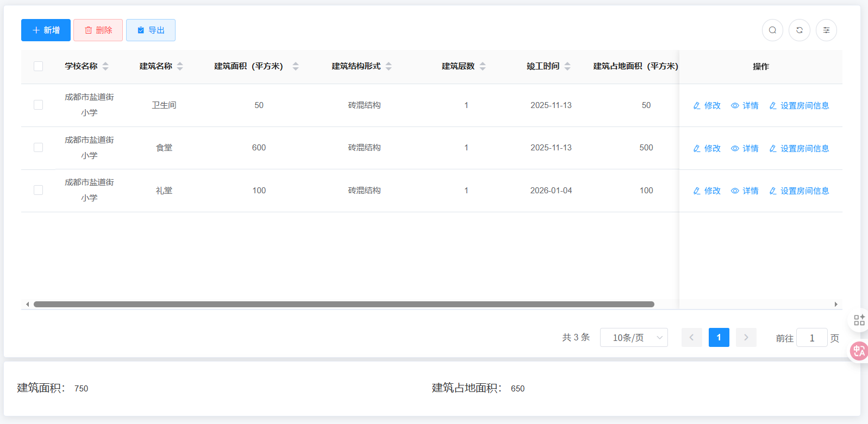The image size is (868, 424).
Task: Open the column settings icon button
Action: (x=826, y=30)
